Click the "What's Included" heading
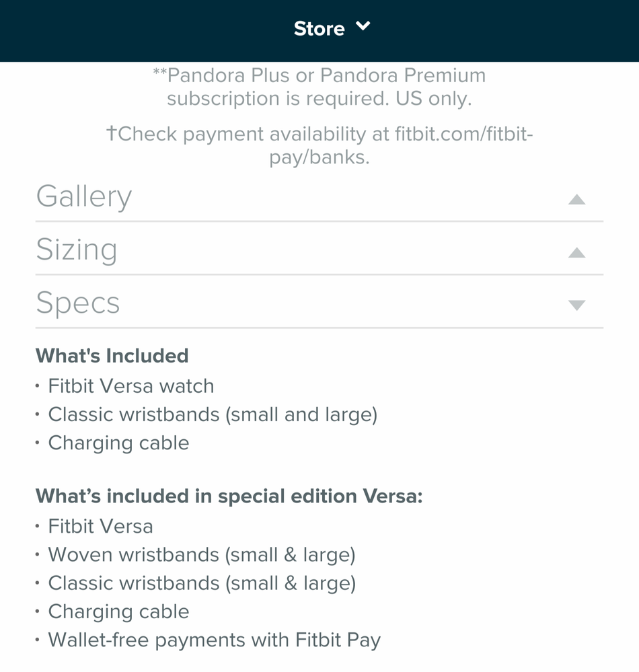 coord(112,355)
